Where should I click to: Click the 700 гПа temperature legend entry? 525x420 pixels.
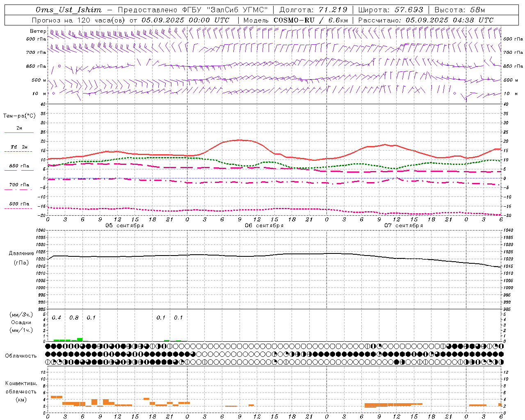click(x=19, y=185)
